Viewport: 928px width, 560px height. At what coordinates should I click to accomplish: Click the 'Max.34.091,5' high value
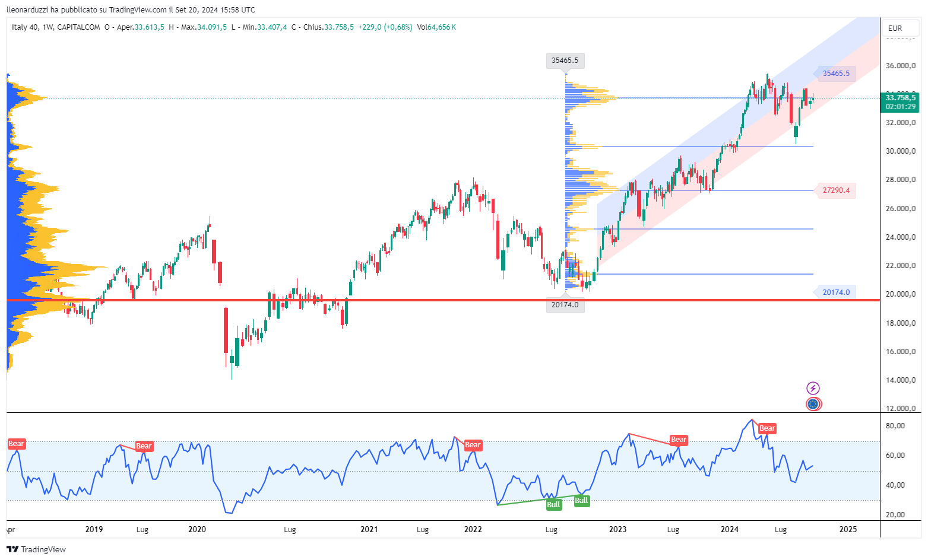(x=204, y=27)
